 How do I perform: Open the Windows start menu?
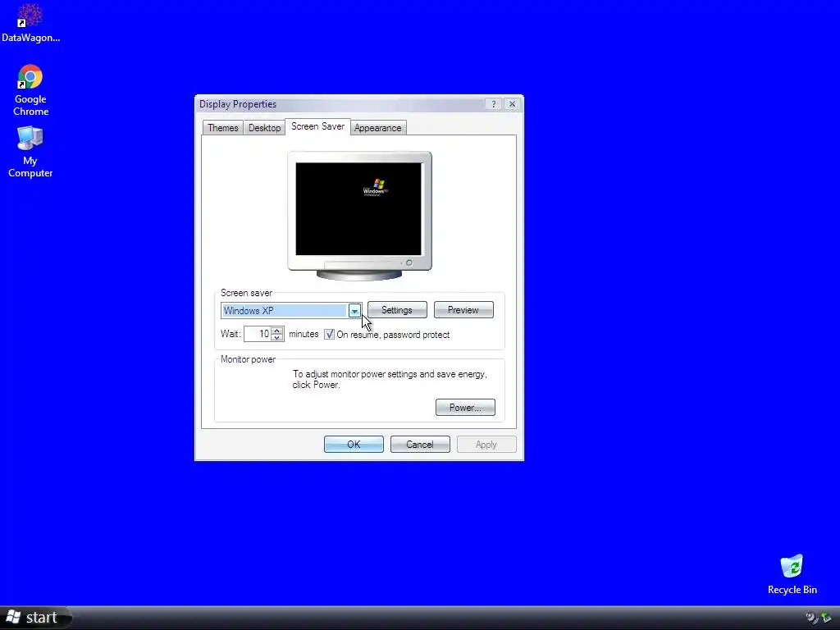(x=35, y=618)
